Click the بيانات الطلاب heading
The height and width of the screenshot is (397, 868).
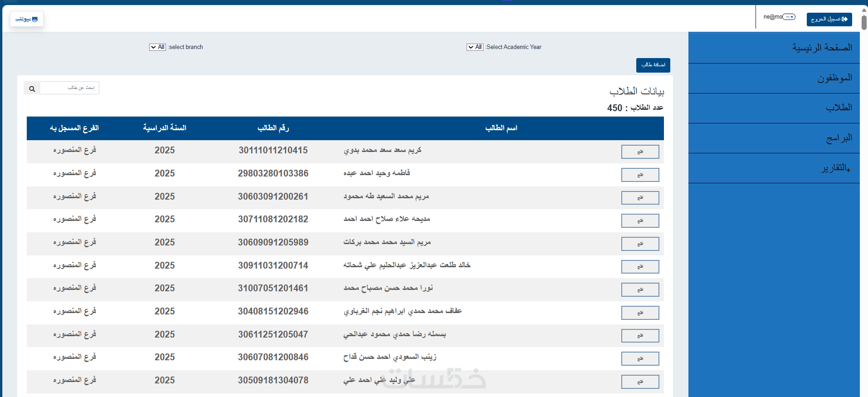[x=637, y=91]
